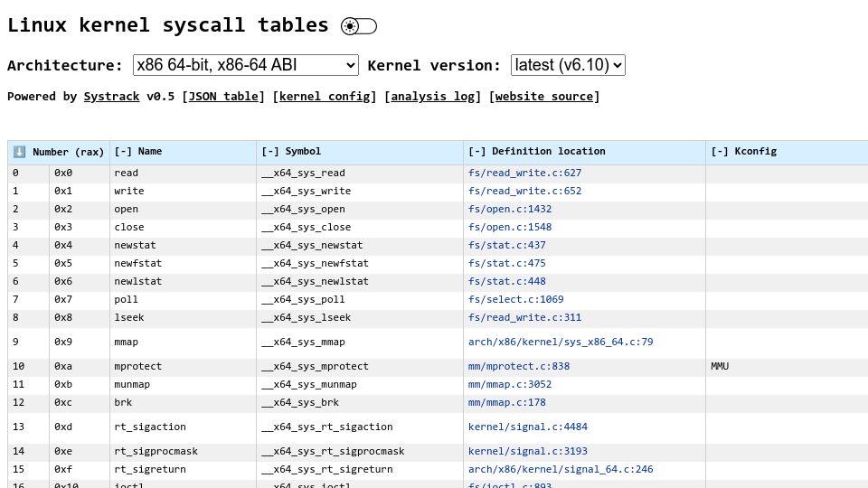Select the 'newlstat' name cell
This screenshot has width=868, height=488.
[183, 282]
